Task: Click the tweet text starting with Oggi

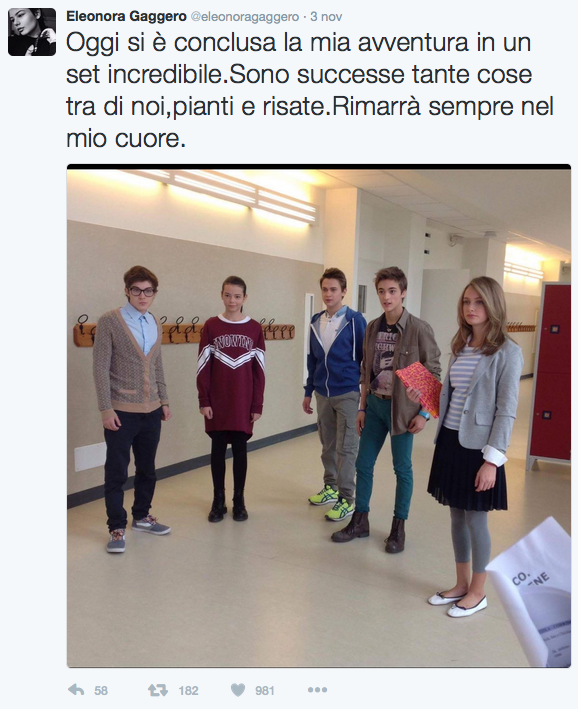Action: (310, 90)
